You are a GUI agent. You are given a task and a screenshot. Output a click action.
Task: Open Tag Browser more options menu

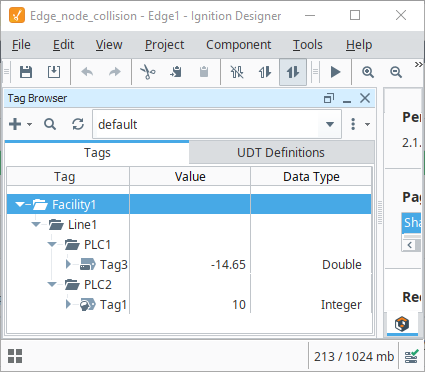353,124
